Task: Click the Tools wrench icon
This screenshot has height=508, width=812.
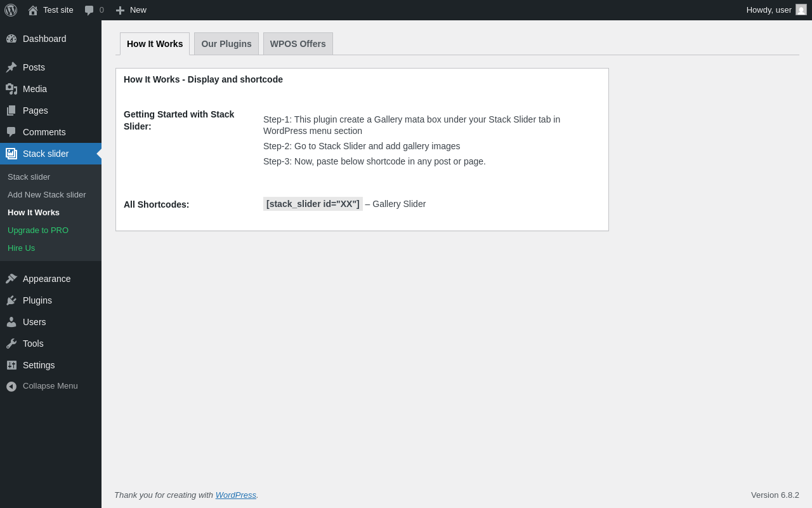Action: coord(11,344)
